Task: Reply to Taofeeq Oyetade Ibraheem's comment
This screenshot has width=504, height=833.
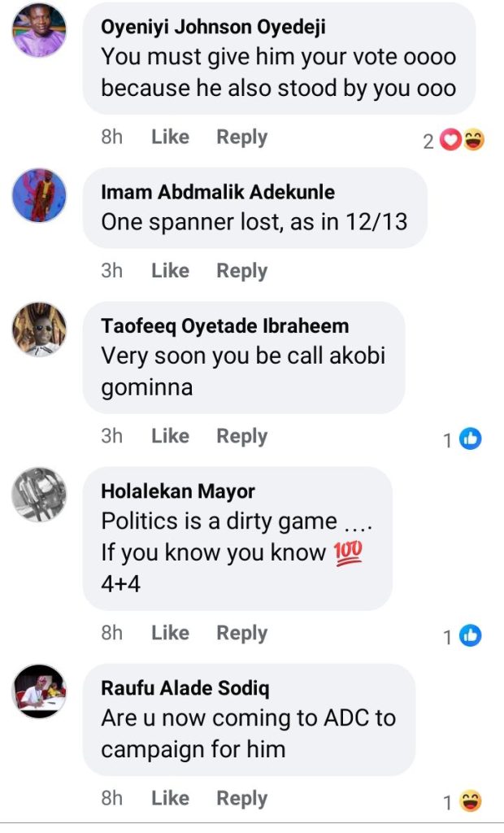Action: (x=241, y=436)
